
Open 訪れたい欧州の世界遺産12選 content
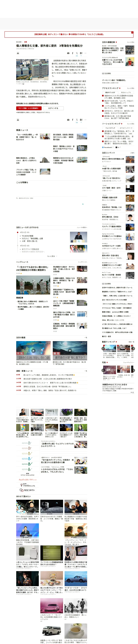[x=113, y=159]
